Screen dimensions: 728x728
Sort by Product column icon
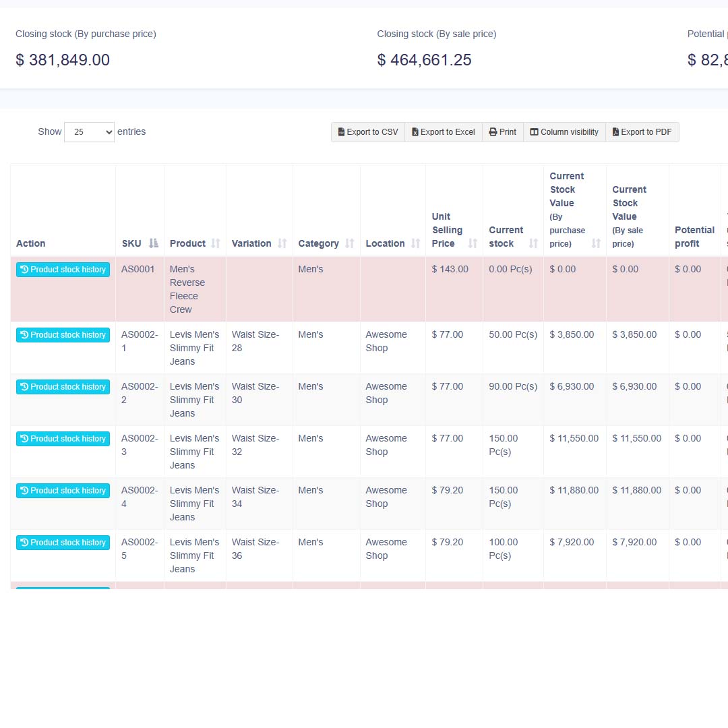point(216,243)
